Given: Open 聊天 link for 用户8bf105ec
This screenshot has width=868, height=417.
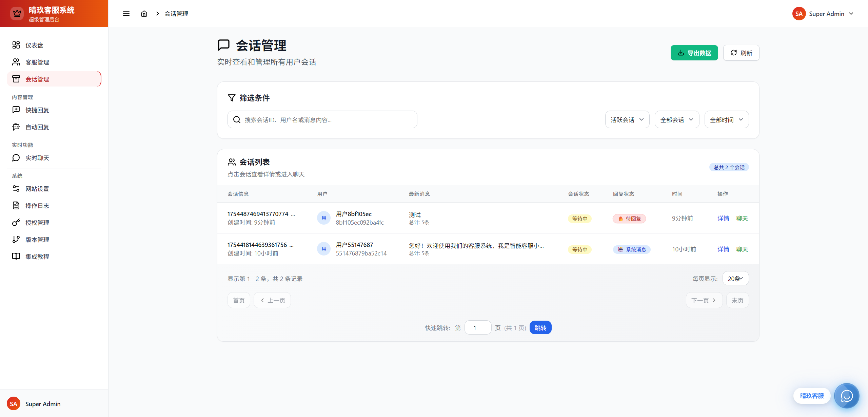Looking at the screenshot, I should 742,218.
